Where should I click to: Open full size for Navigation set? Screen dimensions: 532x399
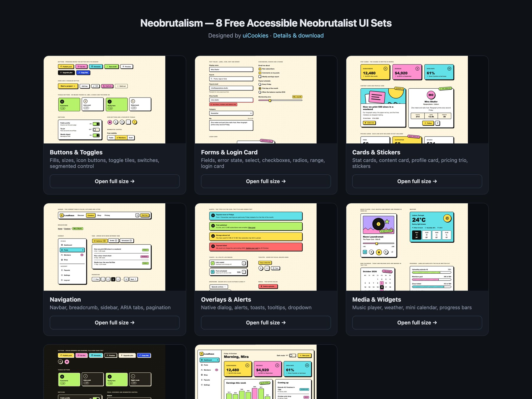click(x=115, y=322)
